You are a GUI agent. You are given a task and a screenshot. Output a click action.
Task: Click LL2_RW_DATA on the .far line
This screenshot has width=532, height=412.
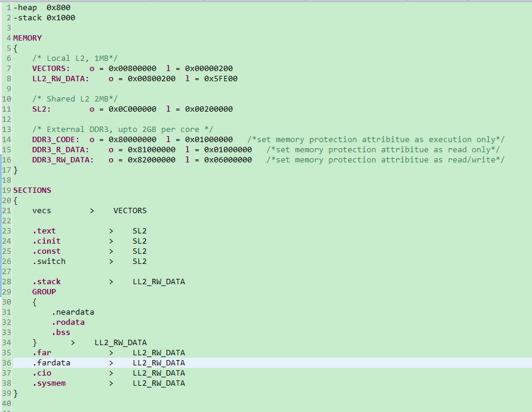[x=159, y=353]
